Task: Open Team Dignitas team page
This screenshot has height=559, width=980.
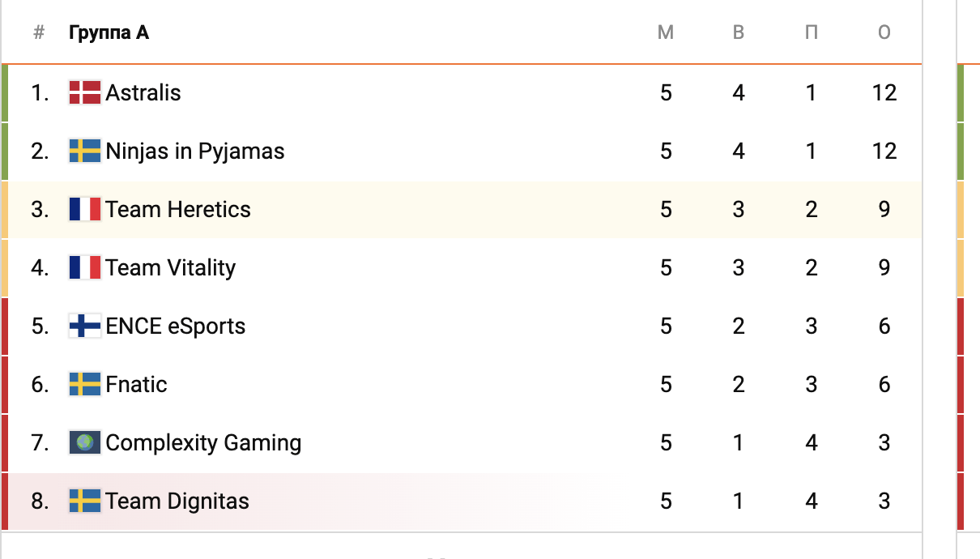Action: pos(177,501)
